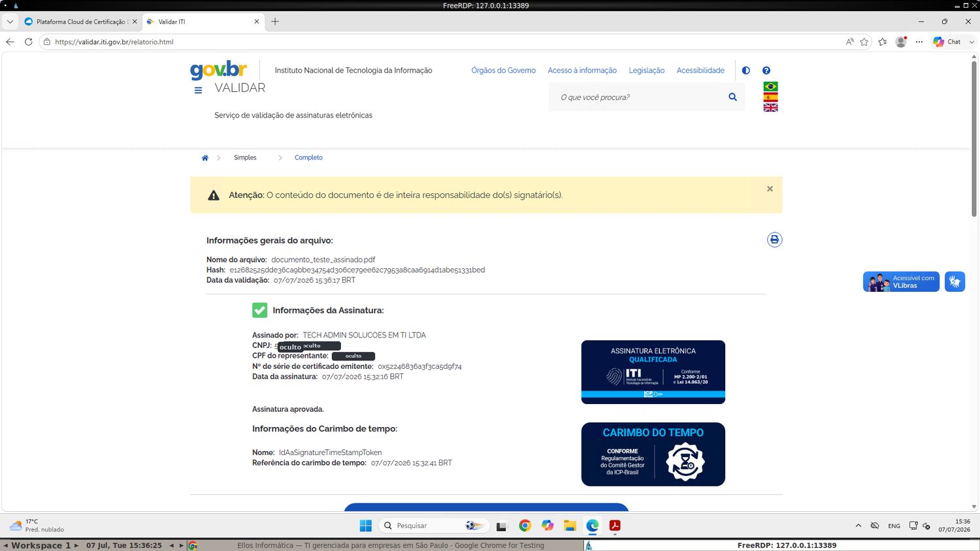Toggle the high contrast mode icon
Image resolution: width=980 pixels, height=551 pixels.
pyautogui.click(x=745, y=71)
